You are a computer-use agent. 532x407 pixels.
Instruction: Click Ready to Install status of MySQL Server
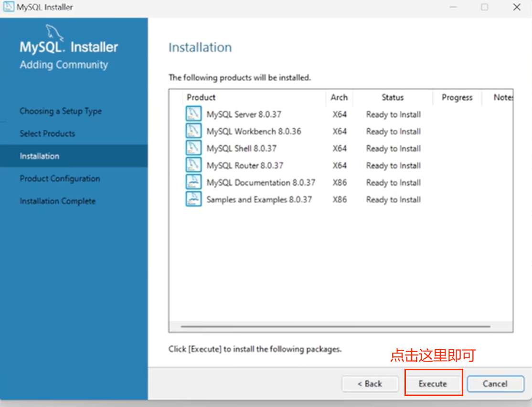click(394, 115)
